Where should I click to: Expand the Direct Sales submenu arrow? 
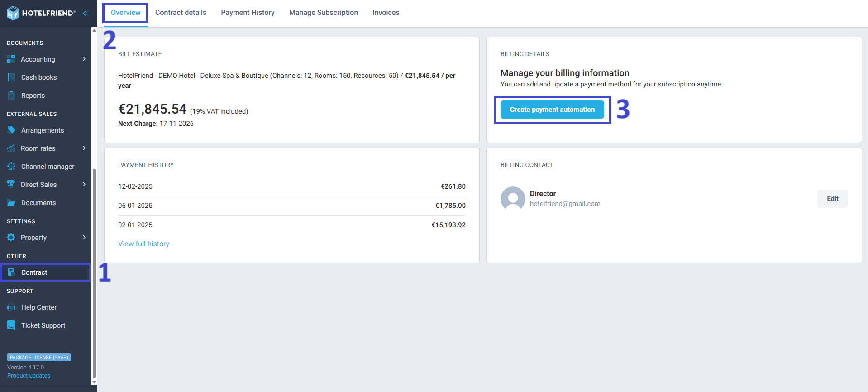84,184
